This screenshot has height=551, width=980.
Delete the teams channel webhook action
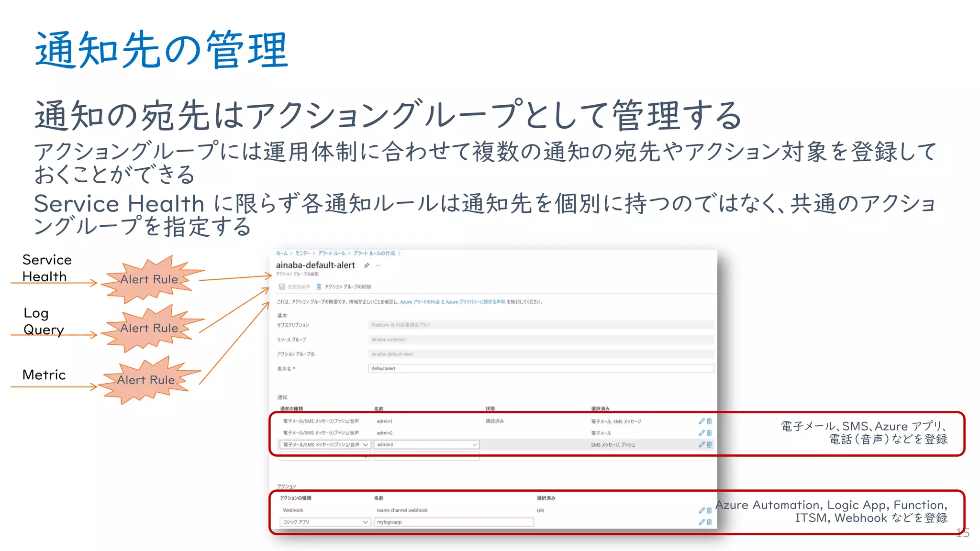coord(709,510)
